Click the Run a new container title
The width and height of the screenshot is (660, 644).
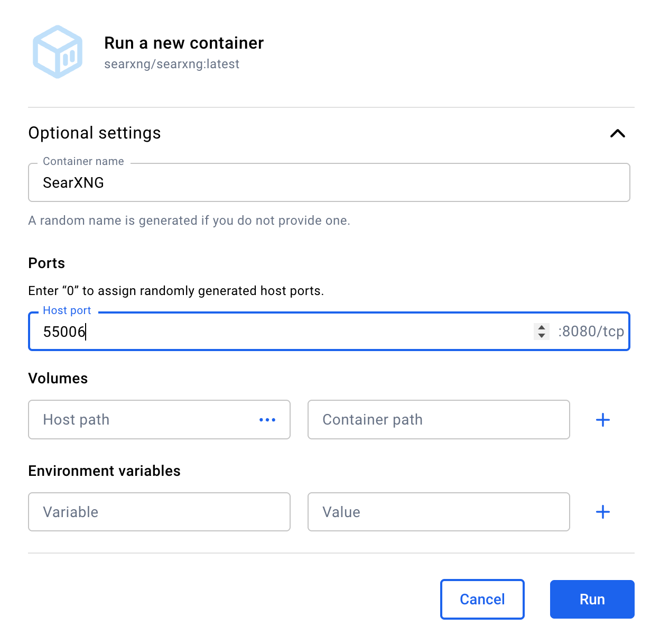[184, 43]
